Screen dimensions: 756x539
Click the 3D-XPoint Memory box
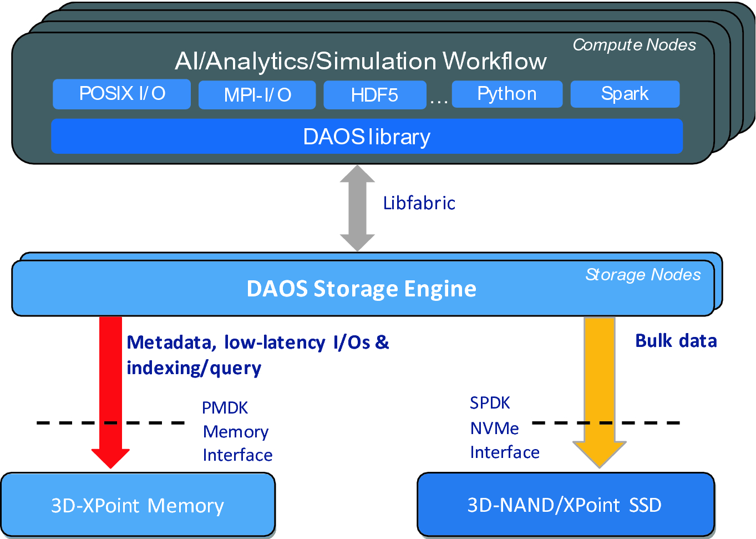[x=138, y=505]
